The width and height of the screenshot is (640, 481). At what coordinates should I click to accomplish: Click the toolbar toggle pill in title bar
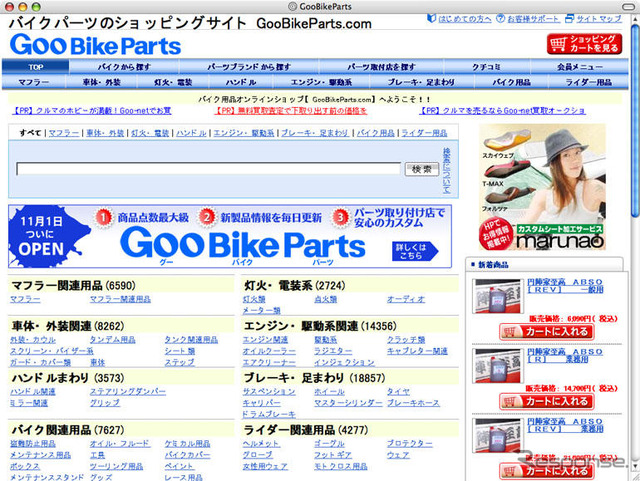(x=628, y=7)
